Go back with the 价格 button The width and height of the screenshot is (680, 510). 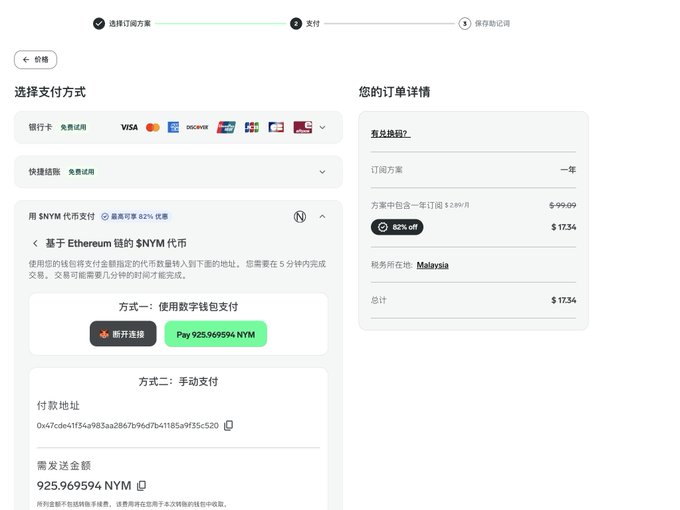pos(36,59)
